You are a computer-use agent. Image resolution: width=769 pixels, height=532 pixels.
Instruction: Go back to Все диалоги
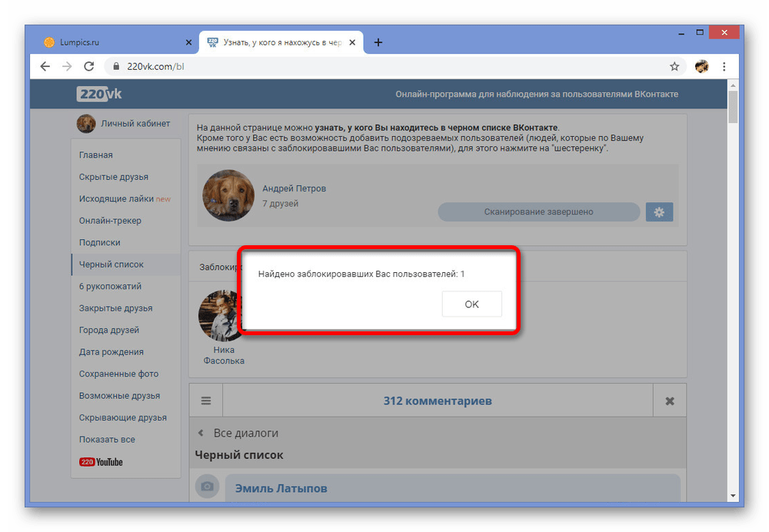click(x=246, y=433)
